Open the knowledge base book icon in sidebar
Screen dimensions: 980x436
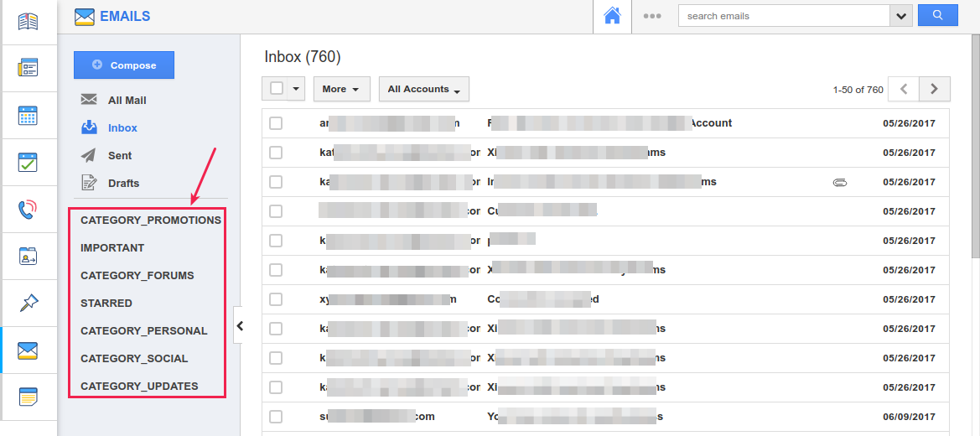pyautogui.click(x=29, y=22)
